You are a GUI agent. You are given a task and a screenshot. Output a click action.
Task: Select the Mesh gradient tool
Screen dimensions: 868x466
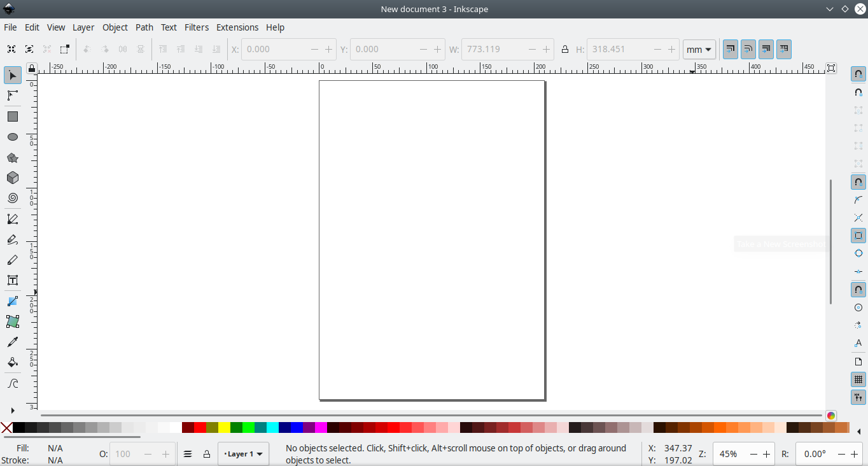[x=12, y=321]
